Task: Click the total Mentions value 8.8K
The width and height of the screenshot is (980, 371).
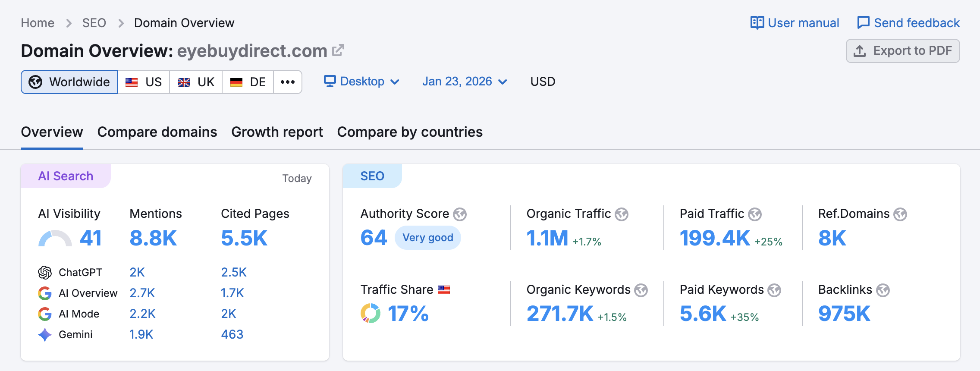Action: (153, 238)
